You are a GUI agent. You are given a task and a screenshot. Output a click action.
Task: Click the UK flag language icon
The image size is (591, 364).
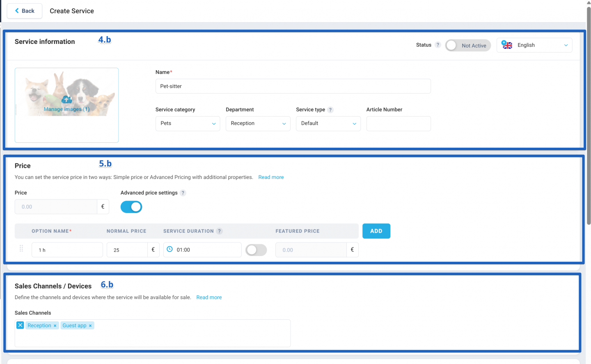tap(507, 45)
